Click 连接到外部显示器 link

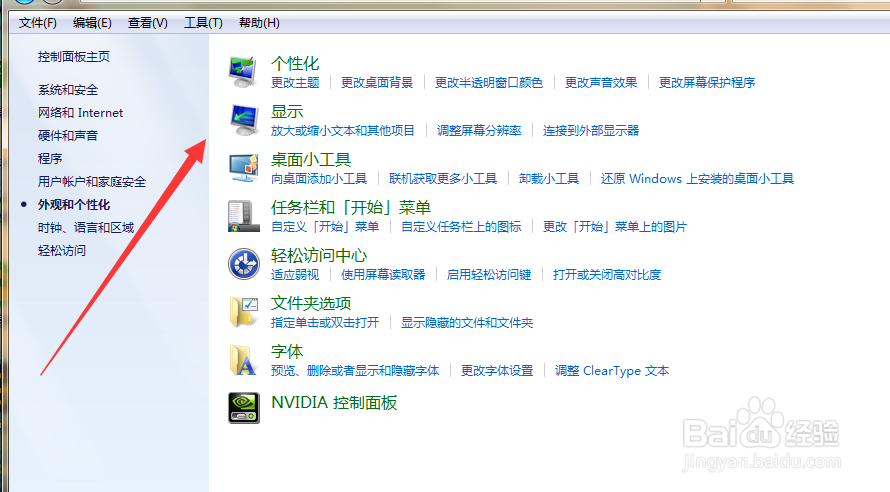tap(591, 131)
